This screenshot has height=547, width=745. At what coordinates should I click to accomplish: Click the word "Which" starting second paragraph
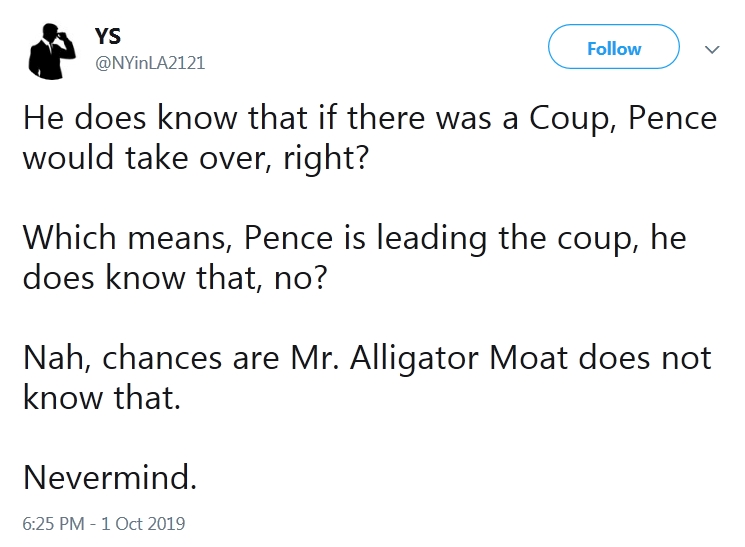click(69, 237)
